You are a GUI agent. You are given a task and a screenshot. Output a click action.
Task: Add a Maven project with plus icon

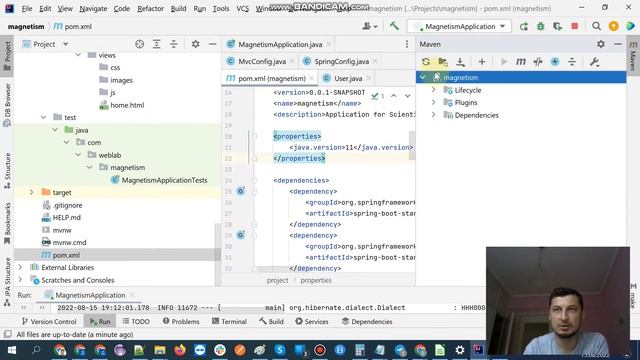482,62
